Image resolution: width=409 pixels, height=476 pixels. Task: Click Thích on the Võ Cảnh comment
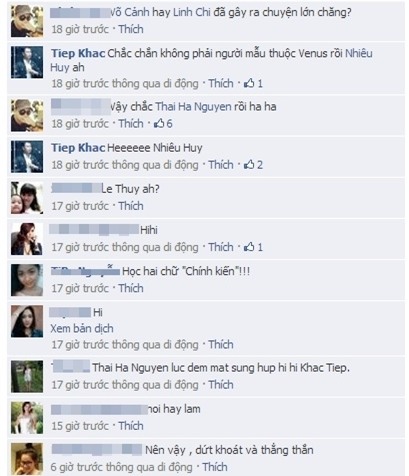click(x=131, y=29)
